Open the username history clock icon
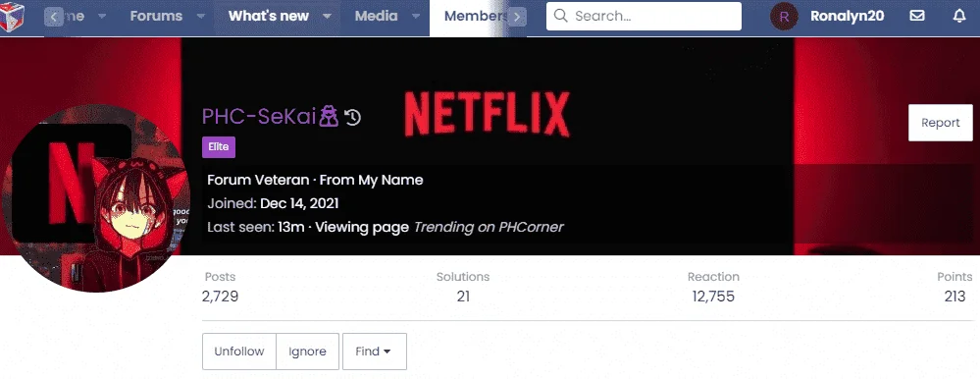Image resolution: width=980 pixels, height=379 pixels. tap(353, 117)
